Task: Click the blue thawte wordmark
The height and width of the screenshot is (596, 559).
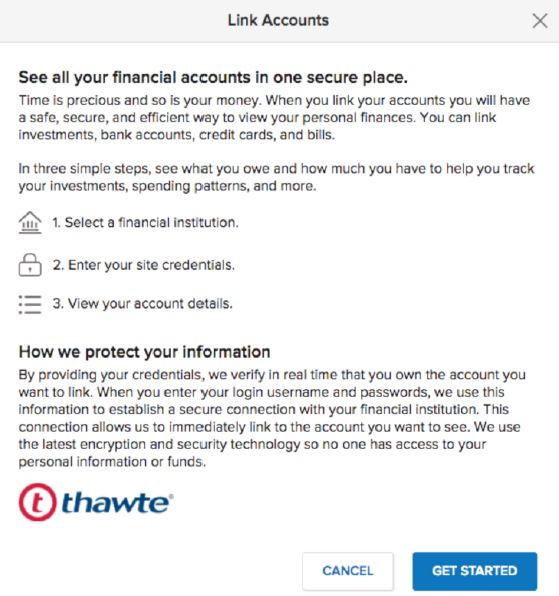Action: [117, 502]
